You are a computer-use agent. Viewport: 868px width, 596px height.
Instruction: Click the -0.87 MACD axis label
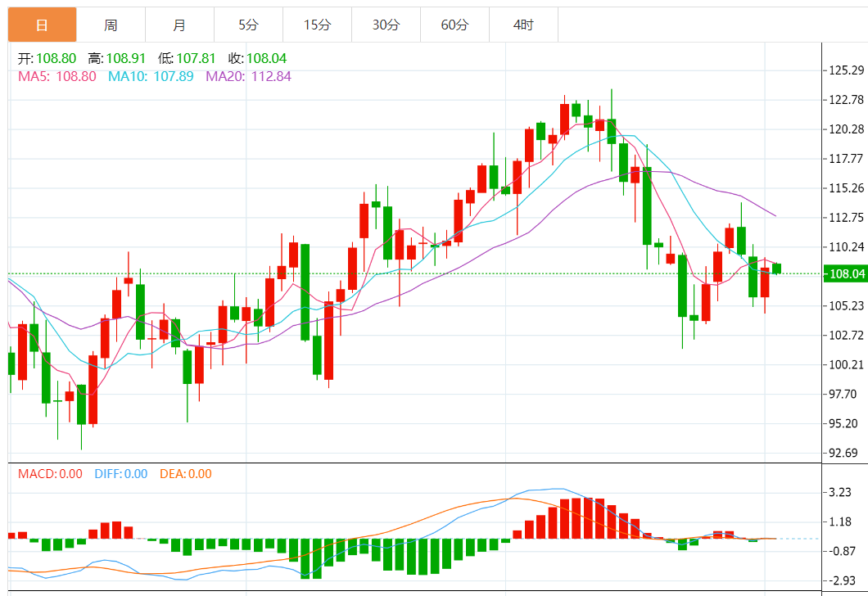pos(841,551)
